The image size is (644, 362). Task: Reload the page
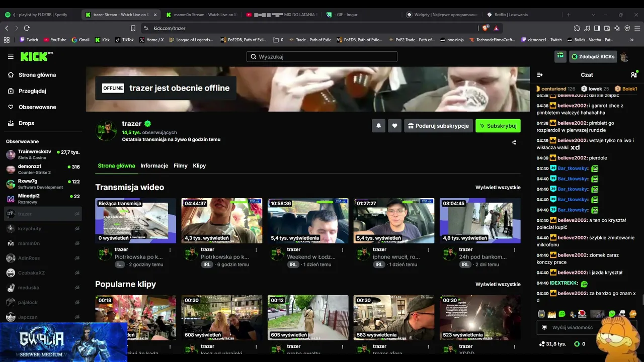[27, 28]
